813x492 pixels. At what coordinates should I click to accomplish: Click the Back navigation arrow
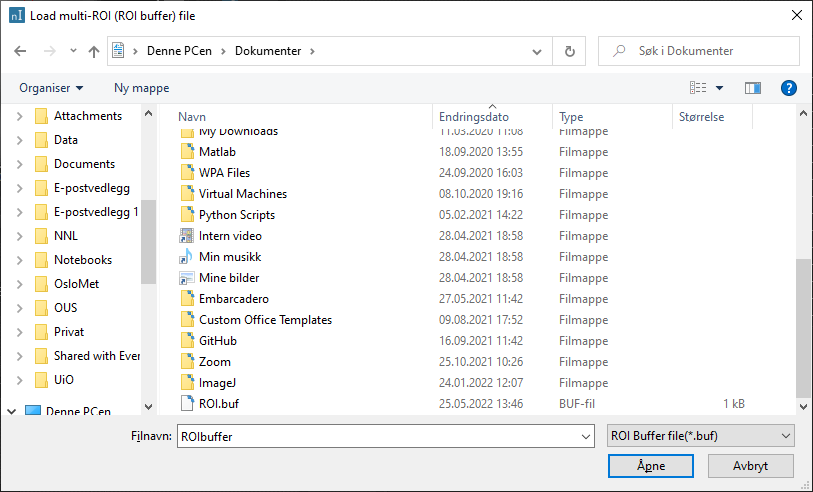click(21, 51)
